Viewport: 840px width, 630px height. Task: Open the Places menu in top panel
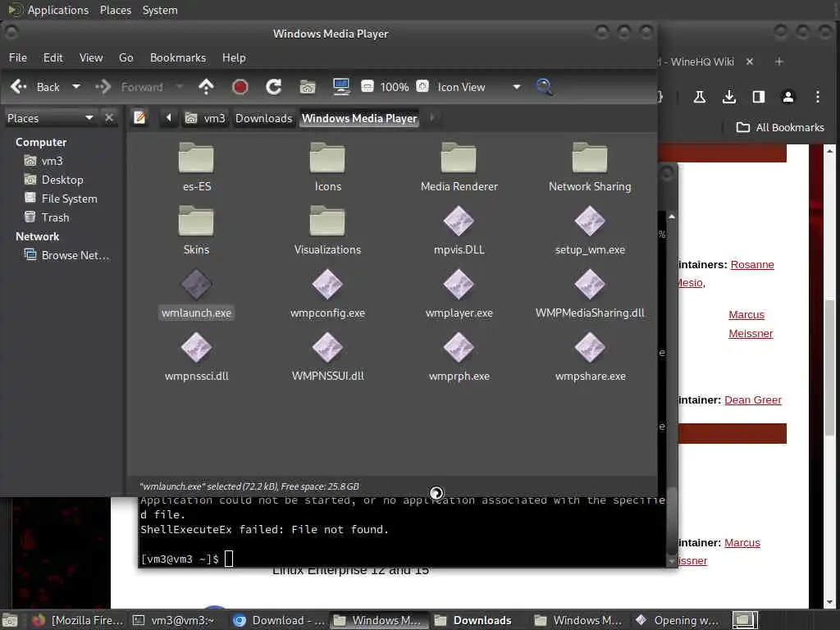click(115, 10)
